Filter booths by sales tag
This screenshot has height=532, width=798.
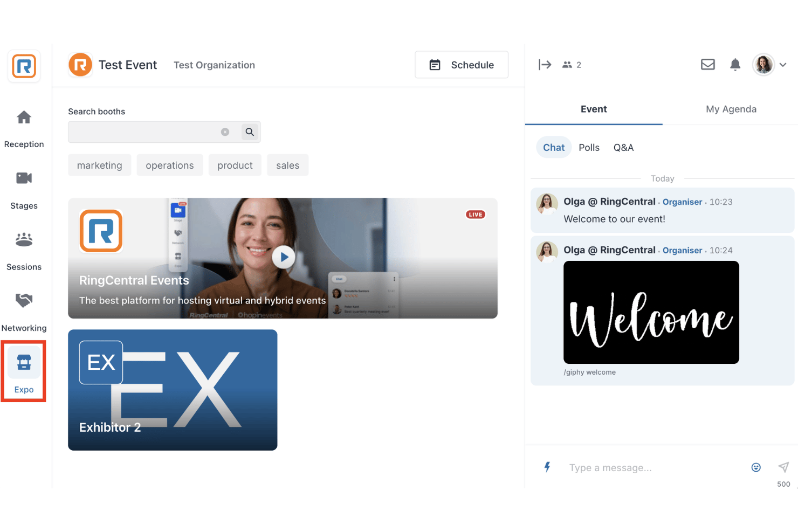pos(288,165)
